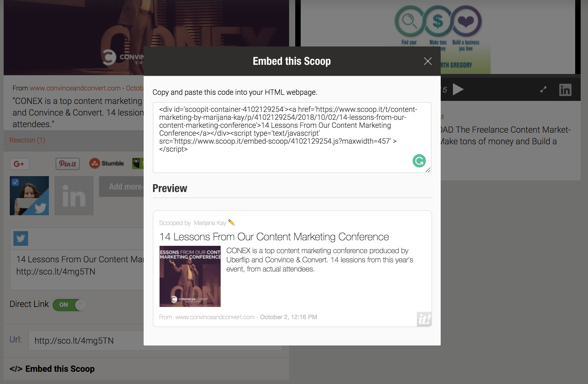
Task: Click the Scoop.it "it!" logo in preview
Action: [x=424, y=319]
